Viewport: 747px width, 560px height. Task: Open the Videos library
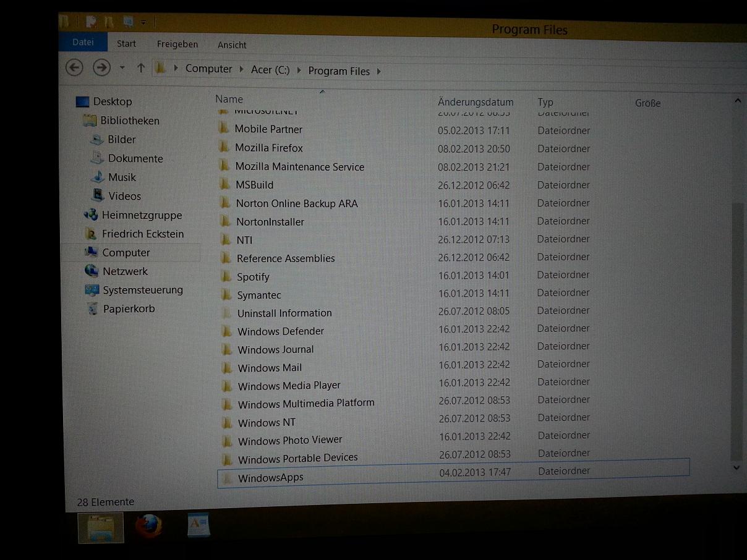(x=124, y=196)
